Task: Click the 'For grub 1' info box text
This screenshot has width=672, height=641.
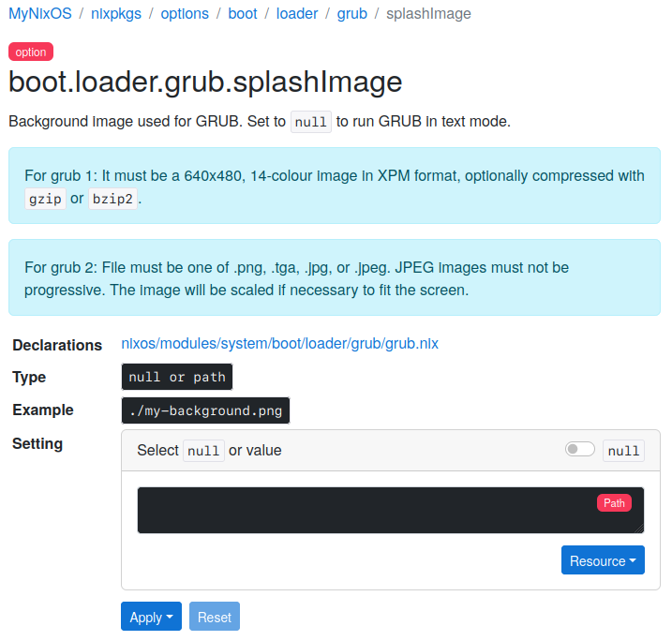Action: point(335,187)
